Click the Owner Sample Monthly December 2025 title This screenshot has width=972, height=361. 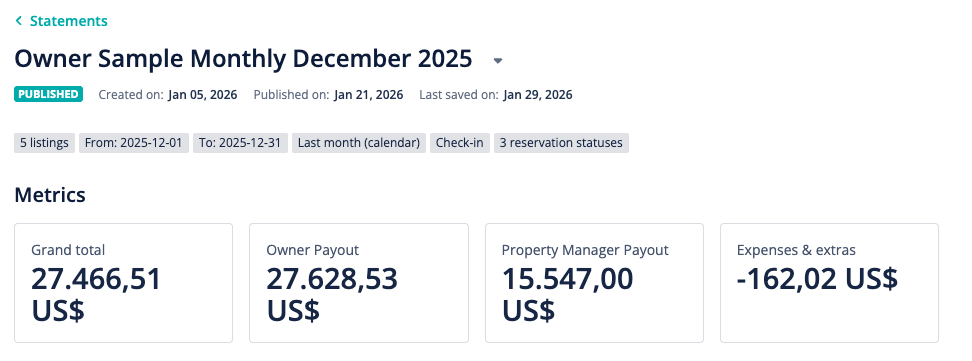click(x=243, y=59)
